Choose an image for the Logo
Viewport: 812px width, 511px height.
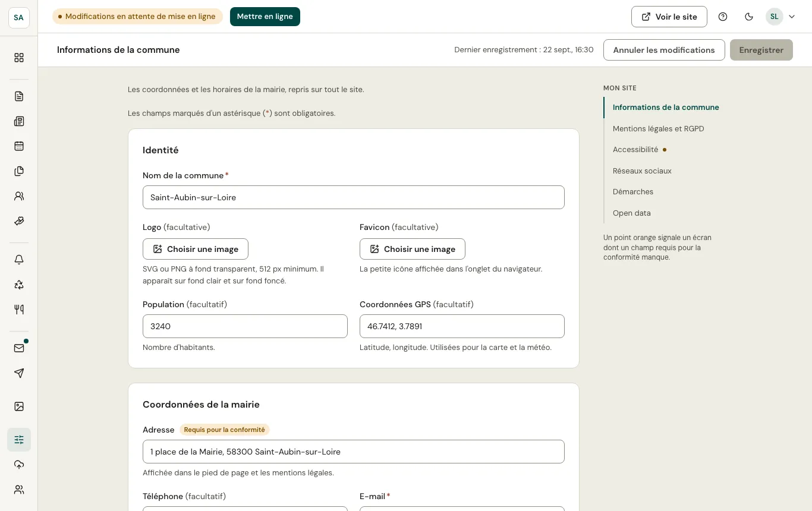(x=196, y=249)
